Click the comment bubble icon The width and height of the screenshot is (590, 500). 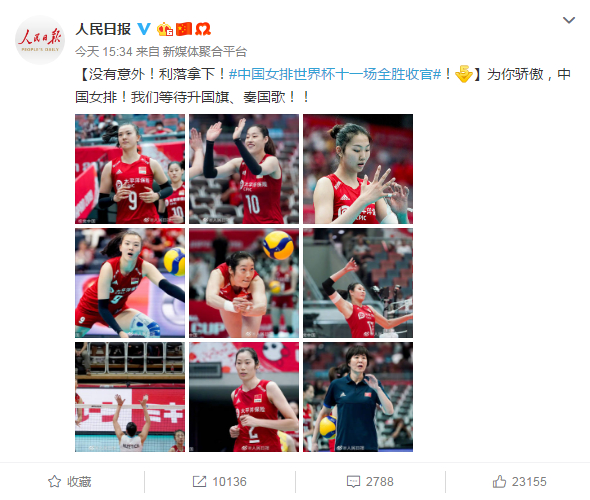(353, 482)
